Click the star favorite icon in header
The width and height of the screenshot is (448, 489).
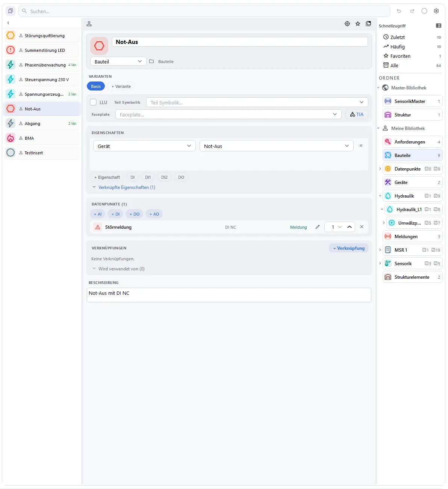358,24
